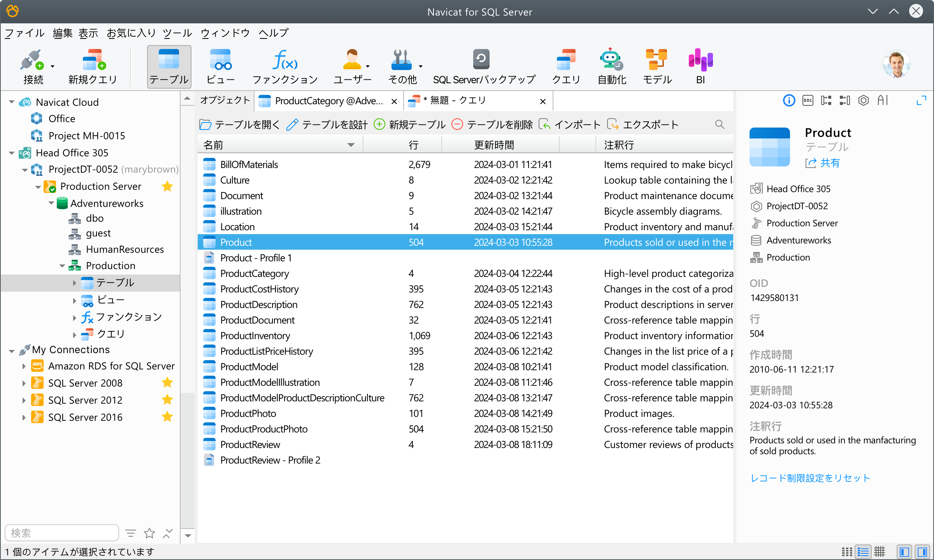Click the インポート button
This screenshot has height=560, width=934.
click(x=570, y=124)
